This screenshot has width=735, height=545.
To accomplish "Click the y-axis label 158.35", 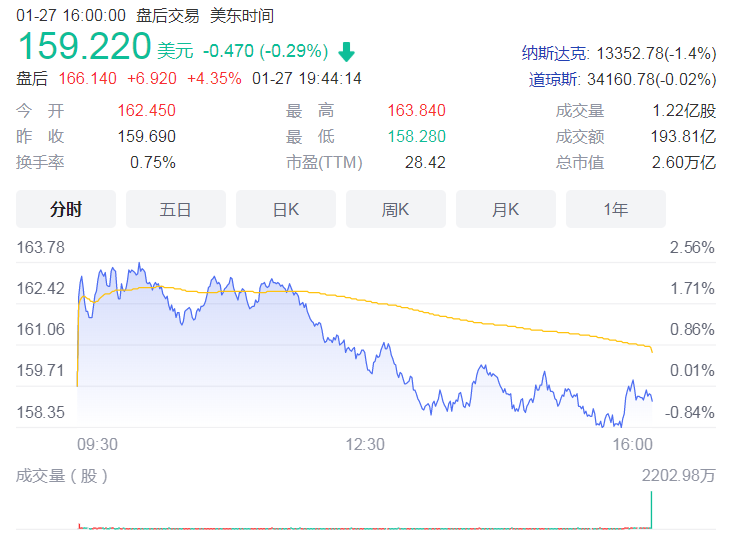I will [x=40, y=412].
